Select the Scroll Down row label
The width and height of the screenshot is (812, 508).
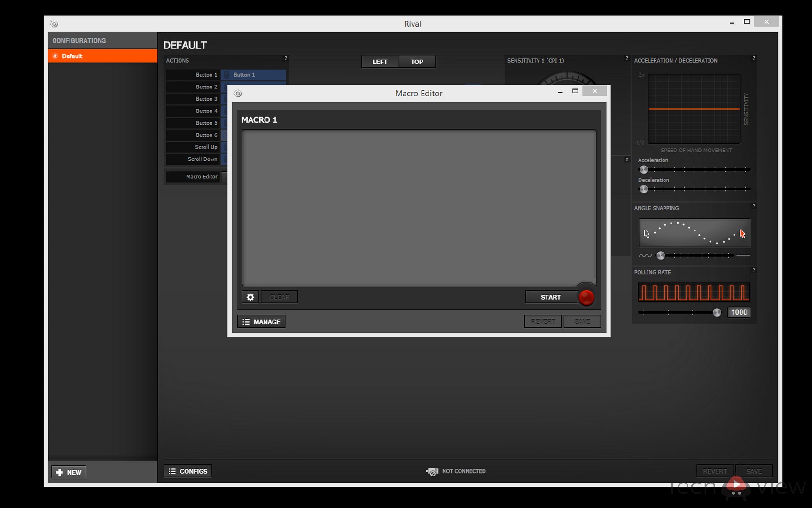tap(193, 159)
